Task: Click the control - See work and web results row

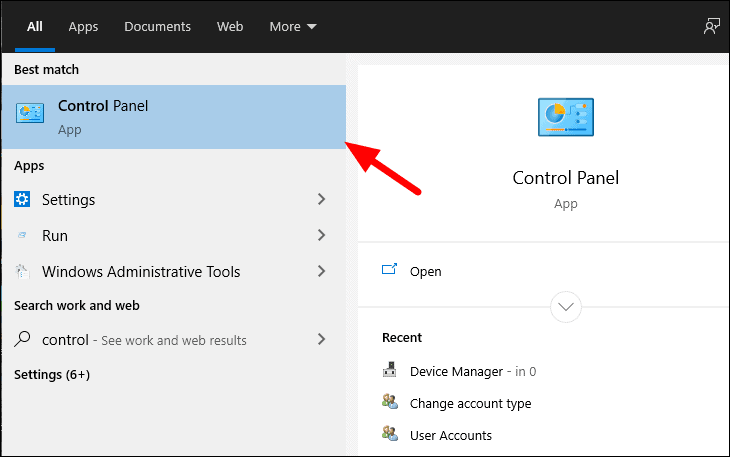Action: (x=174, y=339)
